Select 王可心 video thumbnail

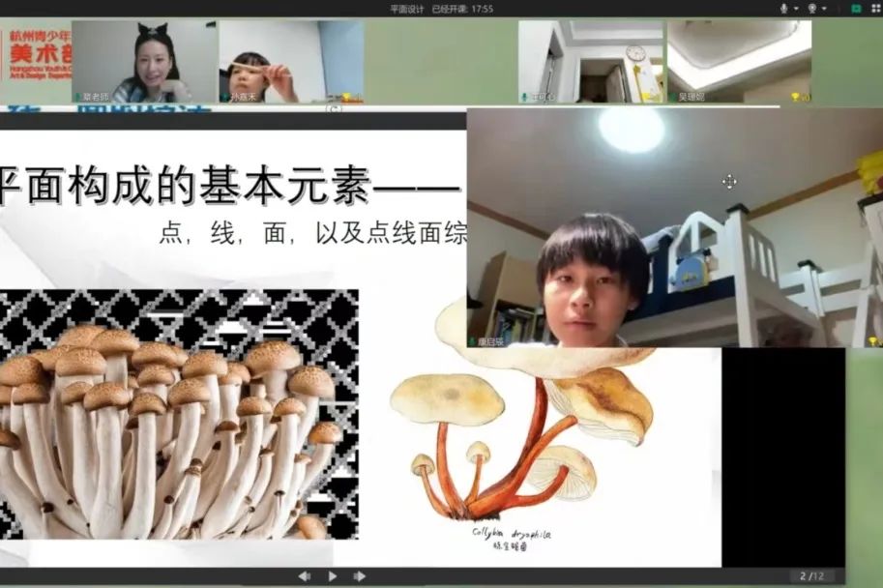[590, 60]
